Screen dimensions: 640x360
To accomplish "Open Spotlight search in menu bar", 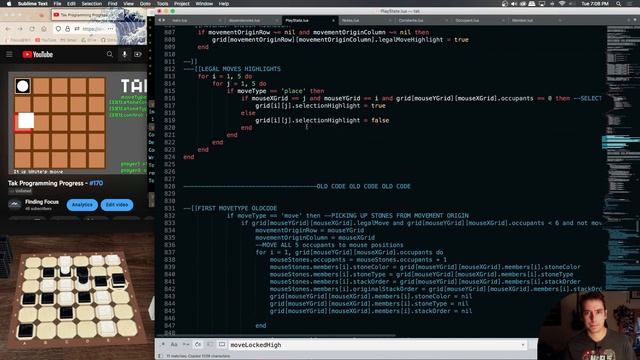I will [x=619, y=4].
